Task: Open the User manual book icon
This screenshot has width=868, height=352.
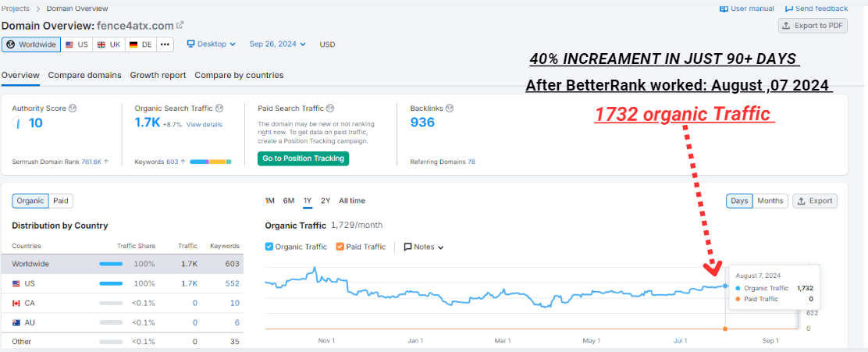Action: 724,9
